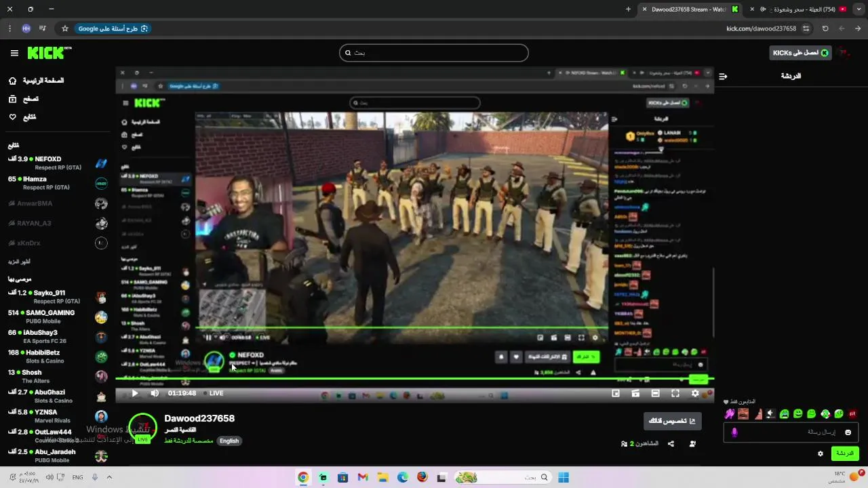The width and height of the screenshot is (868, 488).
Task: Open Windows Start menu
Action: (564, 477)
